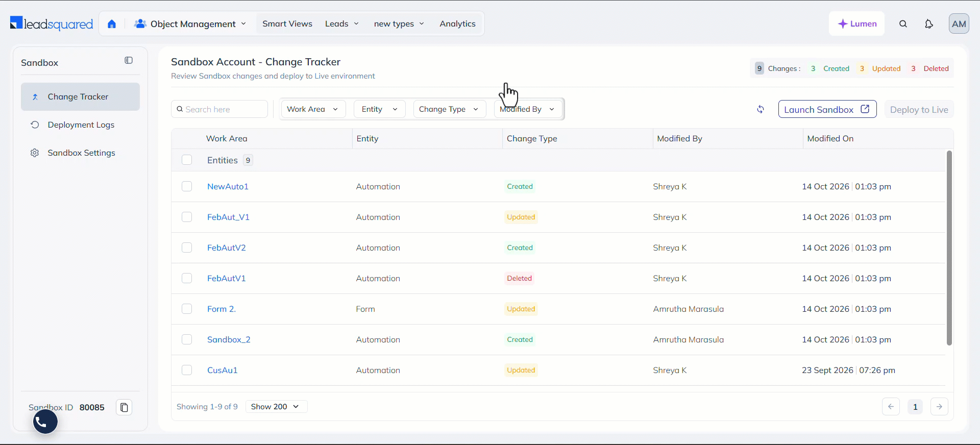Collapse the Sandbox sidebar panel

point(129,60)
